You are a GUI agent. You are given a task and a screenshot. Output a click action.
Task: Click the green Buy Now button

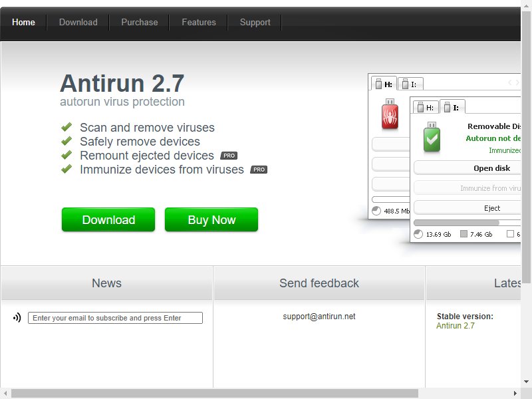click(x=211, y=219)
